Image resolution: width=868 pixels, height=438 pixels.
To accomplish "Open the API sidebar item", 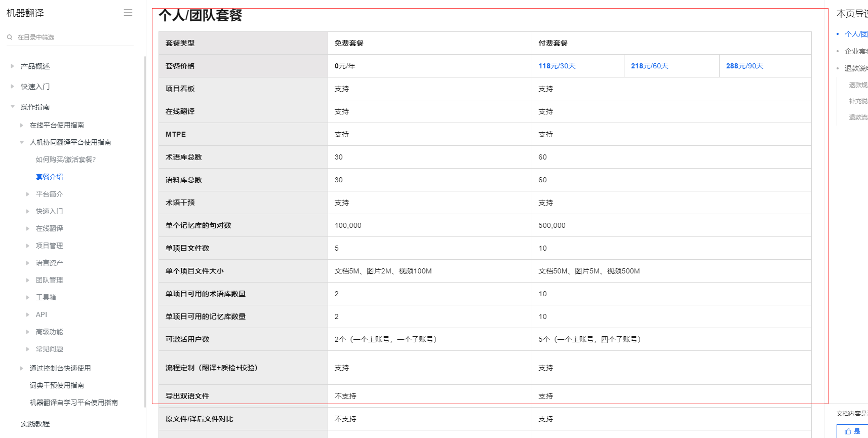I will tap(42, 314).
